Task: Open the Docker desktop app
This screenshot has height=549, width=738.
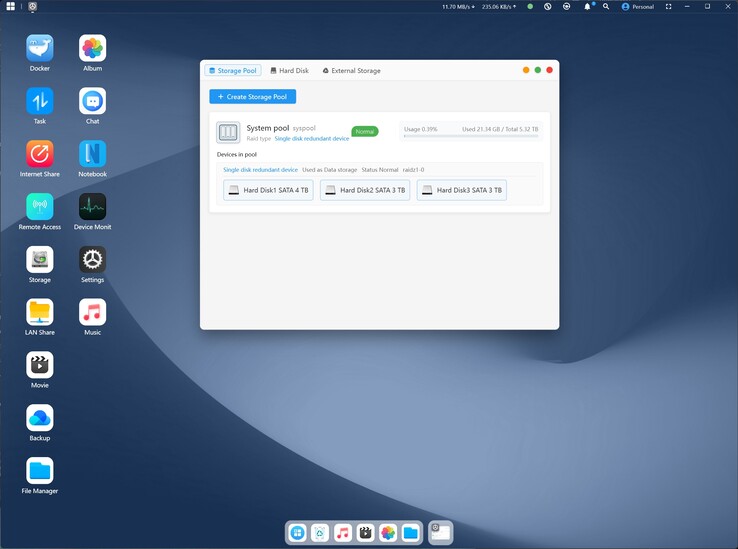Action: (x=40, y=49)
